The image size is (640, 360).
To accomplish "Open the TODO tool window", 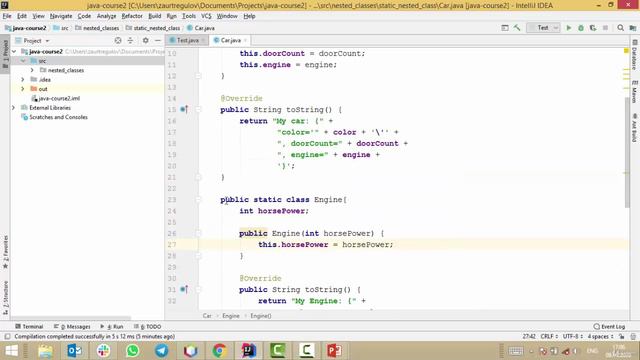I will (x=147, y=327).
